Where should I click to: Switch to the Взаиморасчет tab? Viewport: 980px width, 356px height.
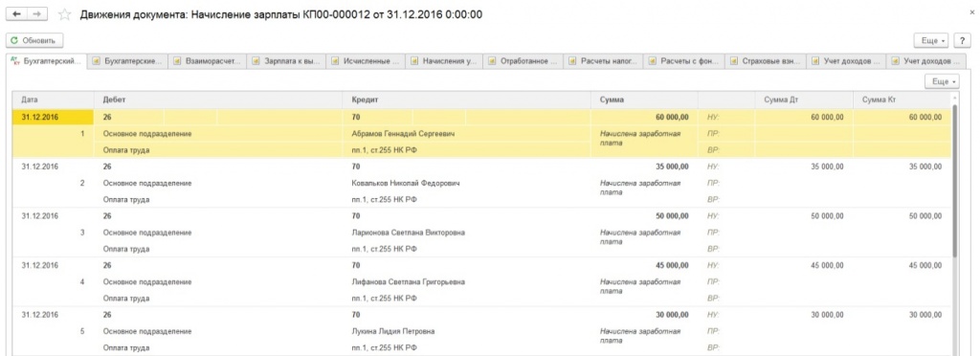point(207,61)
